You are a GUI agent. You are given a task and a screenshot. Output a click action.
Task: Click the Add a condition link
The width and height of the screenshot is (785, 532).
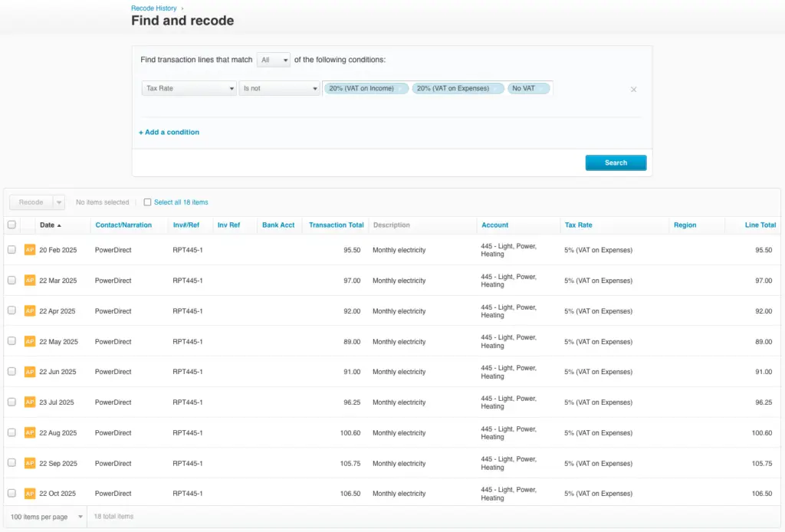click(x=169, y=133)
